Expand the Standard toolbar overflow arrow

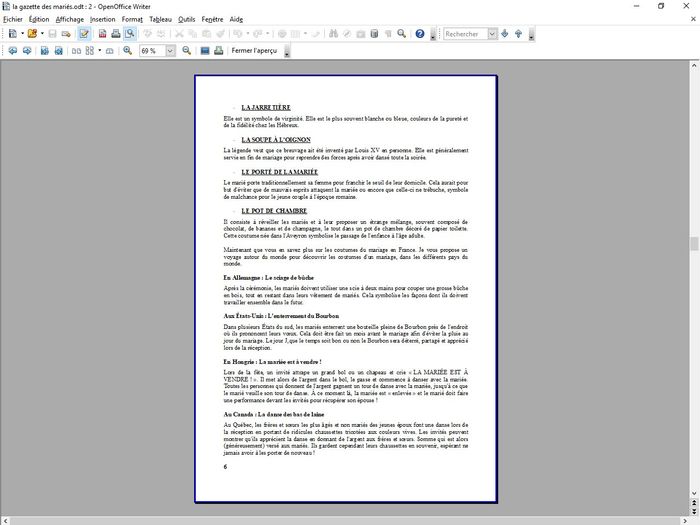click(433, 34)
